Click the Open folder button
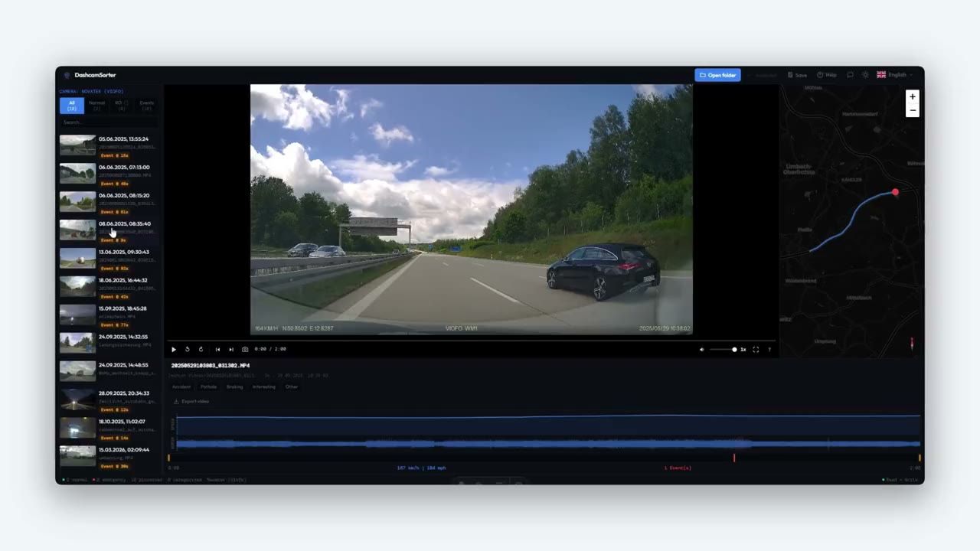Viewport: 980px width, 551px height. [717, 75]
